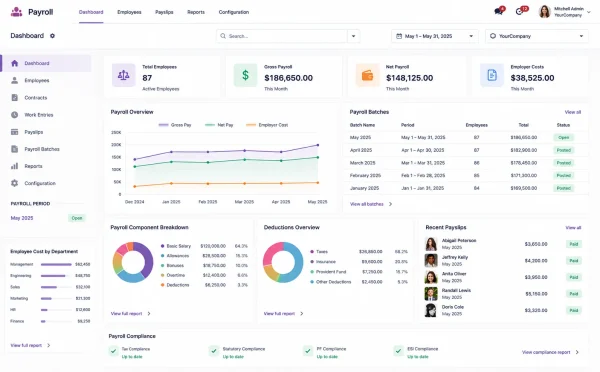Click the Payslips icon in sidebar
The image size is (600, 372).
[15, 132]
